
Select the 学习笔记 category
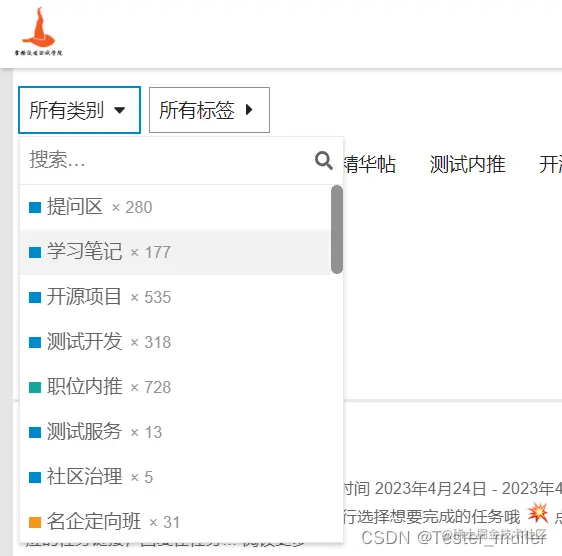(x=175, y=252)
